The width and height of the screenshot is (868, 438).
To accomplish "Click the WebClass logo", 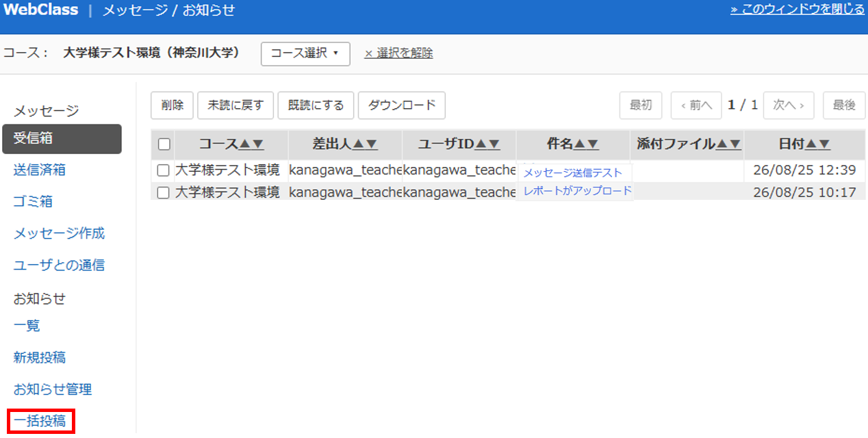I will click(x=40, y=10).
